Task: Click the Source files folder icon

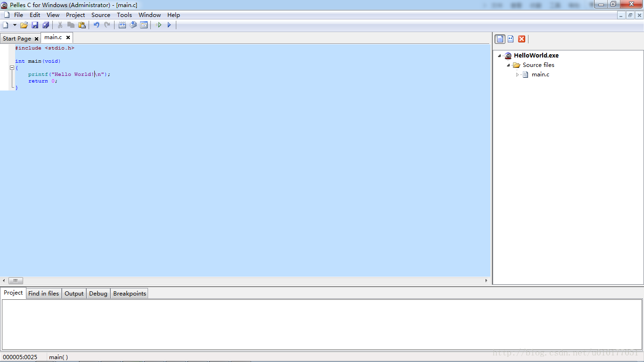Action: [517, 65]
